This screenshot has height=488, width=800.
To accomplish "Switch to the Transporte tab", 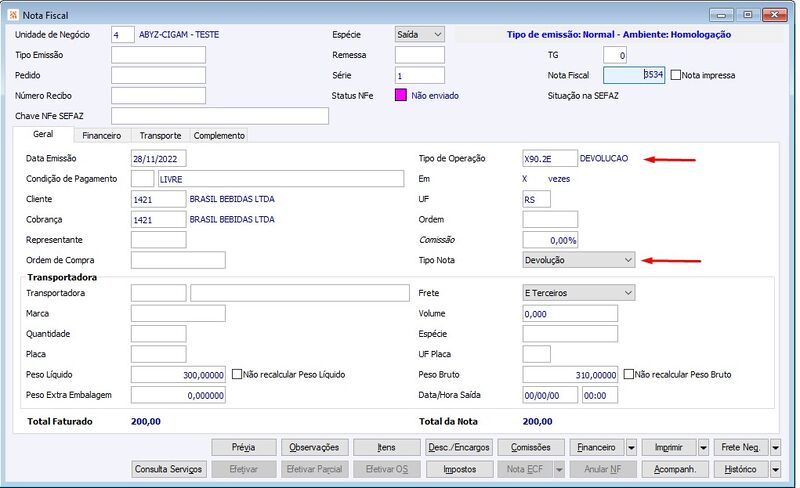I will [161, 135].
